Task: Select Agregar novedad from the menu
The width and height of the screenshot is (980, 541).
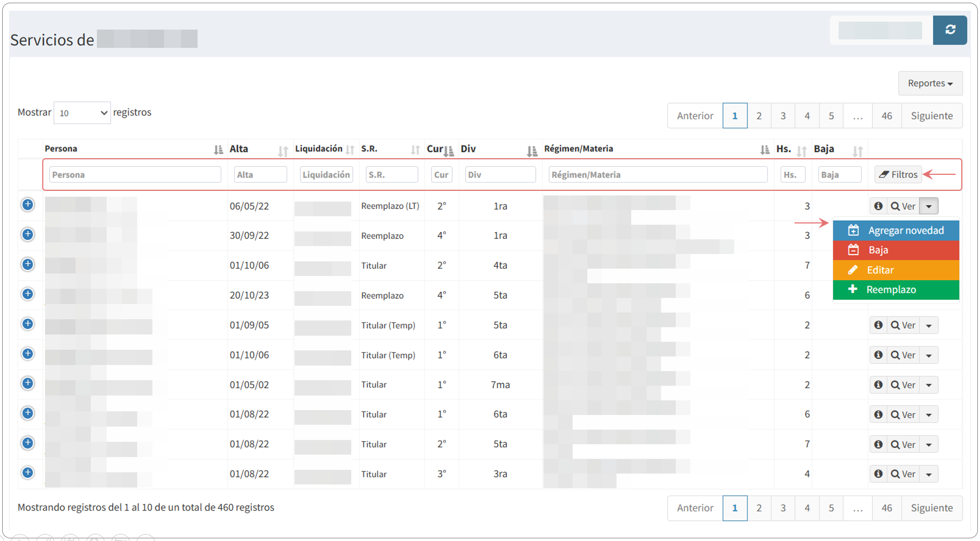Action: tap(896, 230)
